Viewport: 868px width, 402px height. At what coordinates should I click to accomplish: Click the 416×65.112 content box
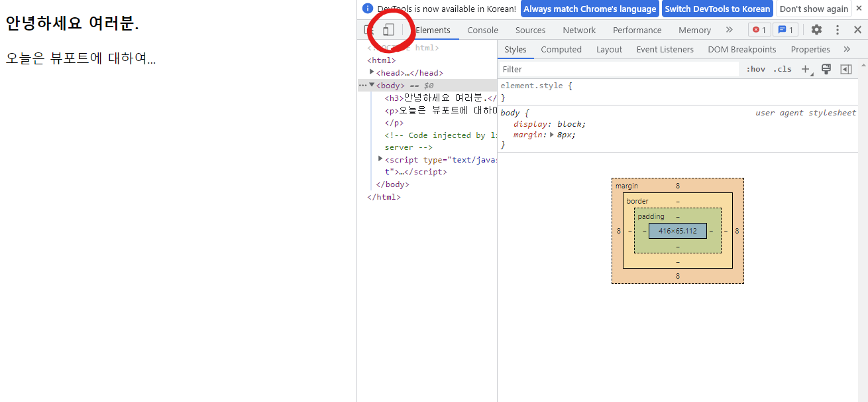678,231
